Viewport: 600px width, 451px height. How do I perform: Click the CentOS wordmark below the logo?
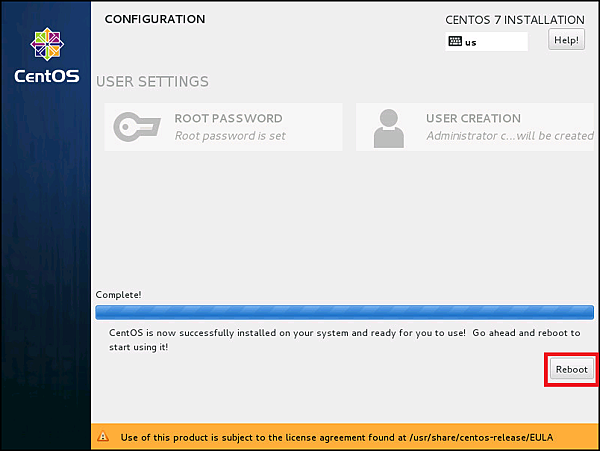[x=46, y=76]
